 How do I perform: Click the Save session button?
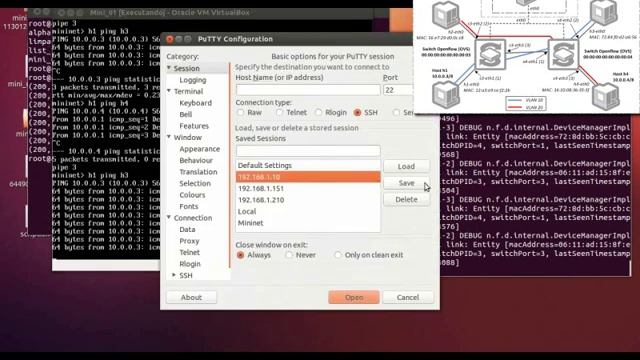(406, 183)
